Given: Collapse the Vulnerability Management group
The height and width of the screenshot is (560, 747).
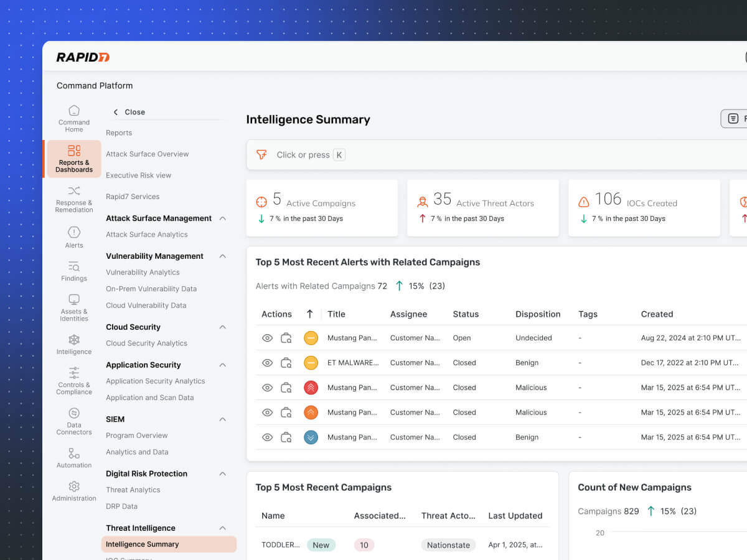Looking at the screenshot, I should coord(223,256).
